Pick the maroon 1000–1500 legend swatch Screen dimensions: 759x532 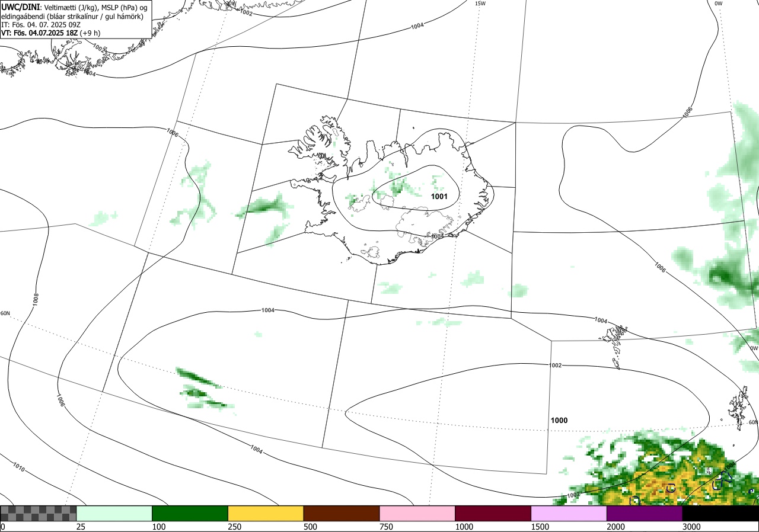[x=493, y=513]
